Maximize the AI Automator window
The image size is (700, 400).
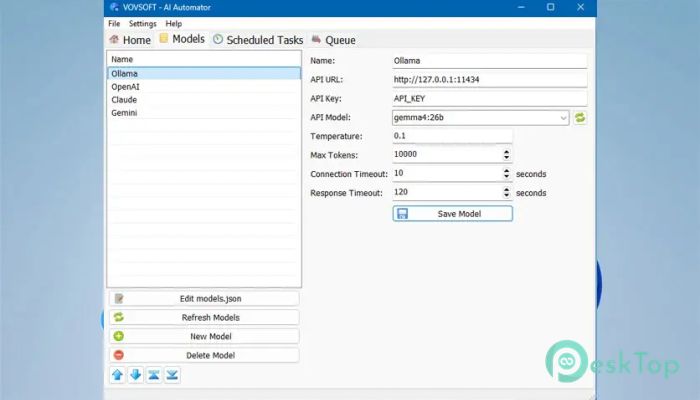point(550,7)
